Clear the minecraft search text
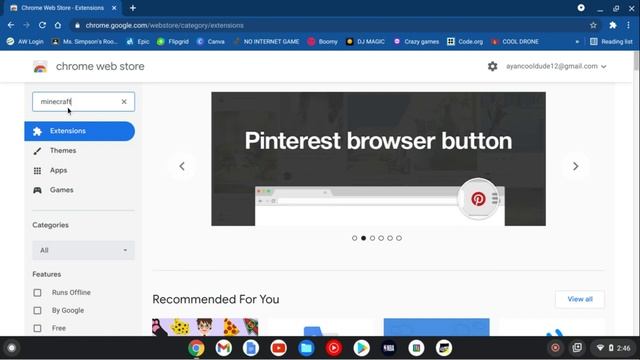This screenshot has height=360, width=640. (x=124, y=102)
